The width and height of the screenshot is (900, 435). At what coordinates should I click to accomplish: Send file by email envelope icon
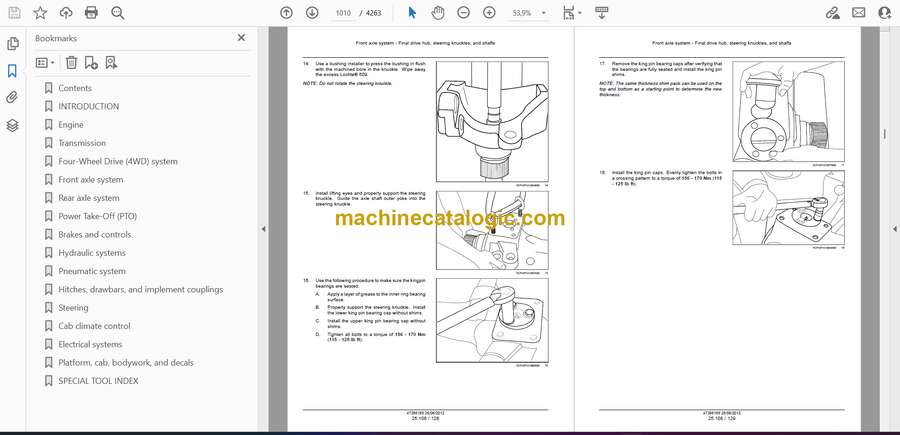pos(859,13)
